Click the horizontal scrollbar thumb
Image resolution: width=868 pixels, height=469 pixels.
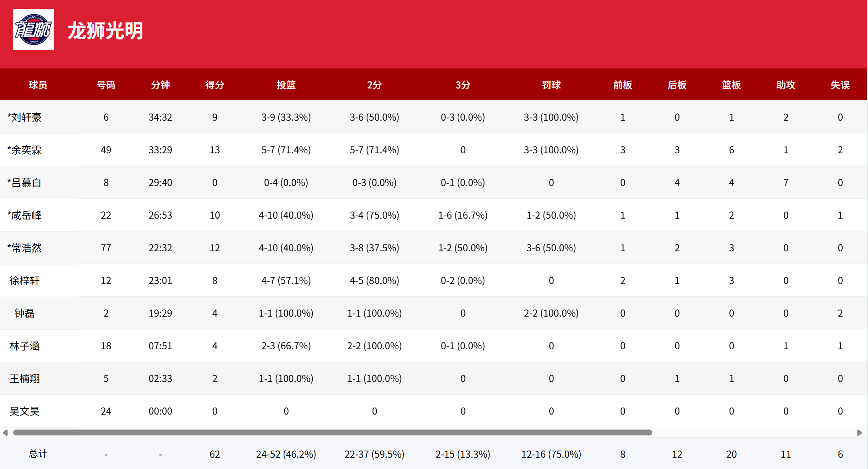[x=332, y=433]
